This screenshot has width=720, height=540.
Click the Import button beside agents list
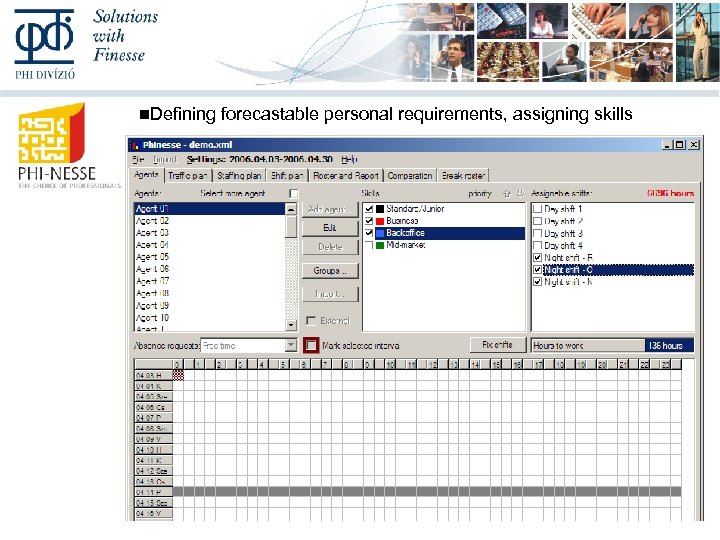click(x=330, y=294)
